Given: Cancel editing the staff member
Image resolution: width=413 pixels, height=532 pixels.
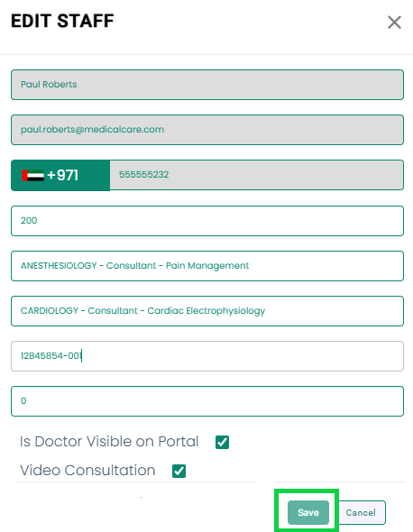Looking at the screenshot, I should click(x=361, y=512).
